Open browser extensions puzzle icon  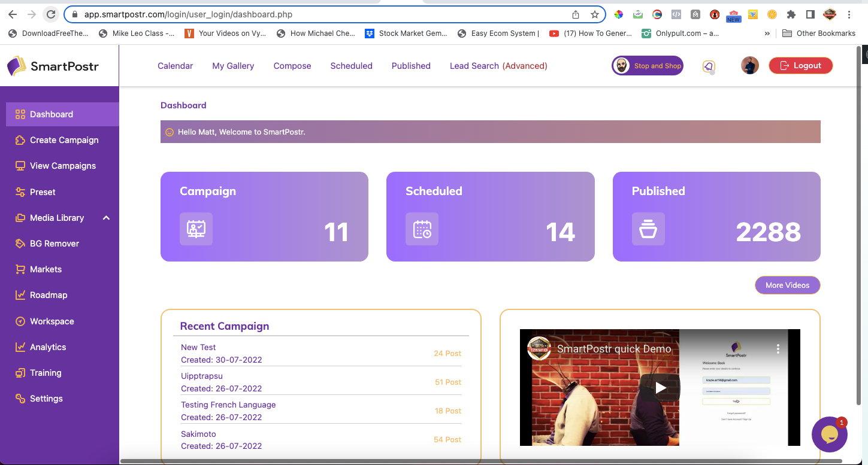pos(791,14)
